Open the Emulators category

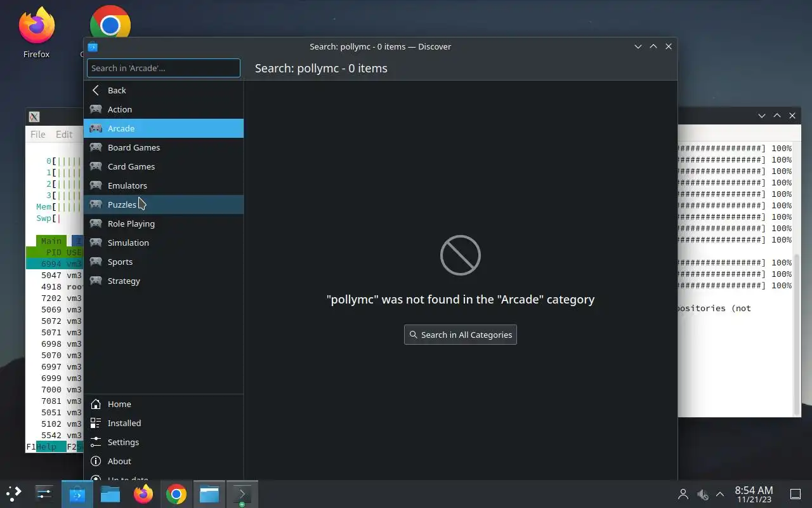164,185
